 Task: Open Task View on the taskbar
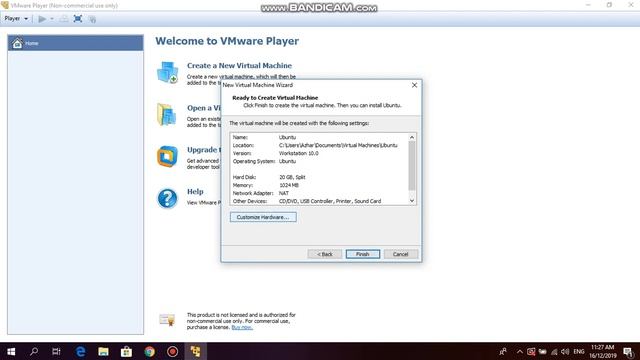coord(56,351)
